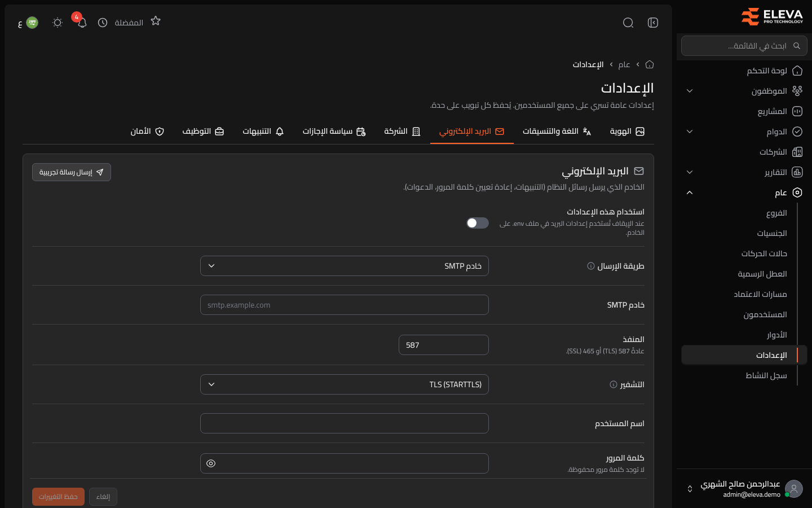This screenshot has width=812, height=508.
Task: Open the user account switcher arrows
Action: [x=690, y=489]
